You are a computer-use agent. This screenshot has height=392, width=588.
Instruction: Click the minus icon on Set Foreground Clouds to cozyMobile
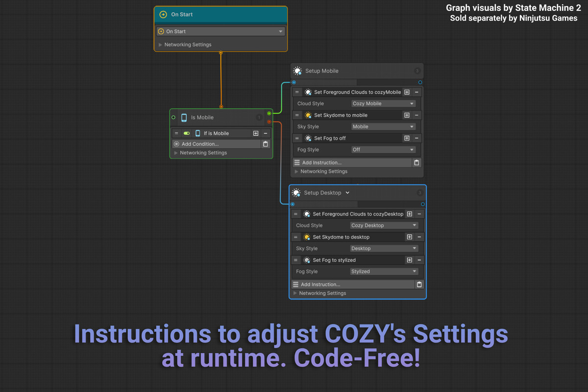pos(416,92)
